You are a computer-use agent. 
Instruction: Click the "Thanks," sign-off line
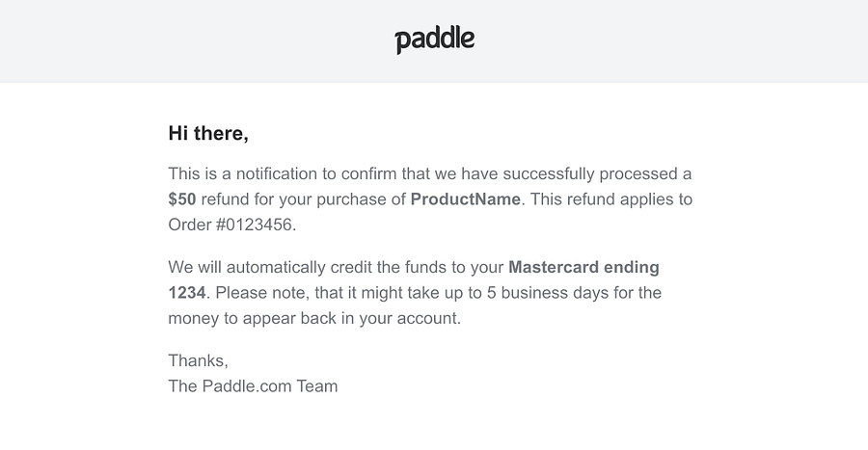click(x=198, y=360)
